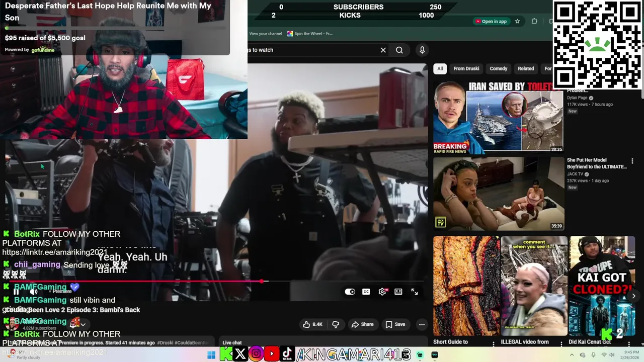Select the Related chip
The width and height of the screenshot is (644, 362).
(526, 68)
